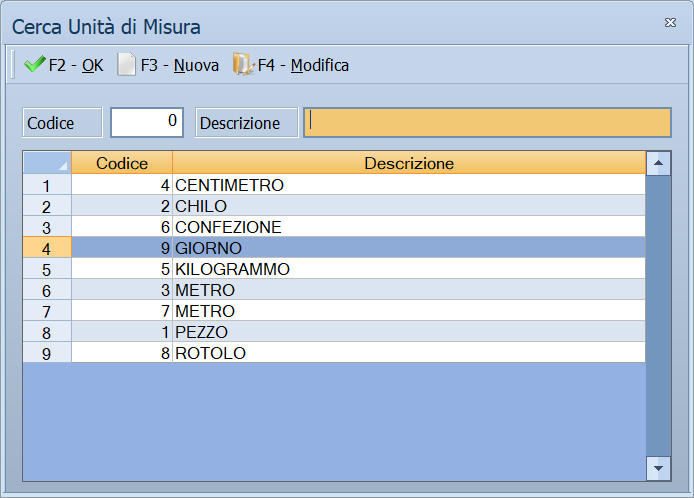Click row header number 9

pos(47,353)
